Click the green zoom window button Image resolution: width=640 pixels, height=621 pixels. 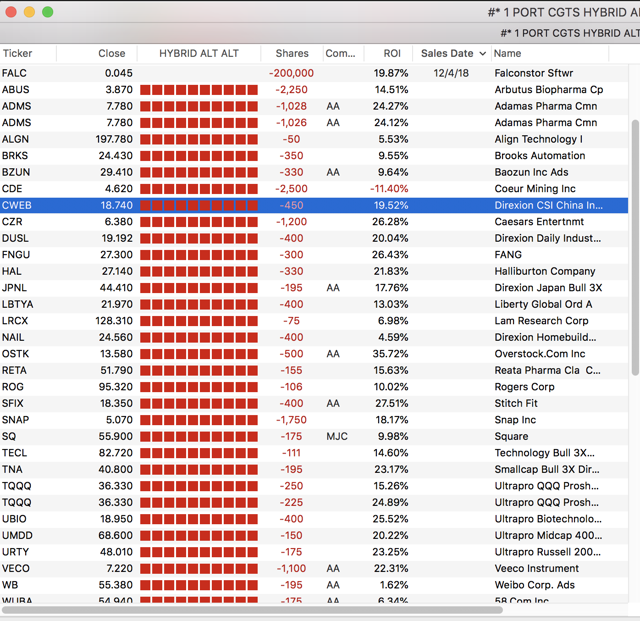tap(48, 12)
